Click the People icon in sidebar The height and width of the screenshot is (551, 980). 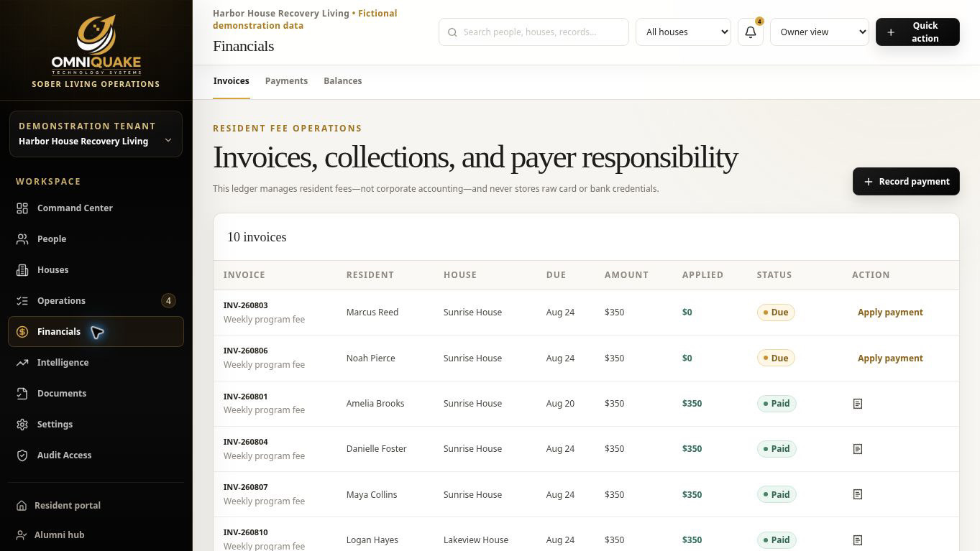22,239
